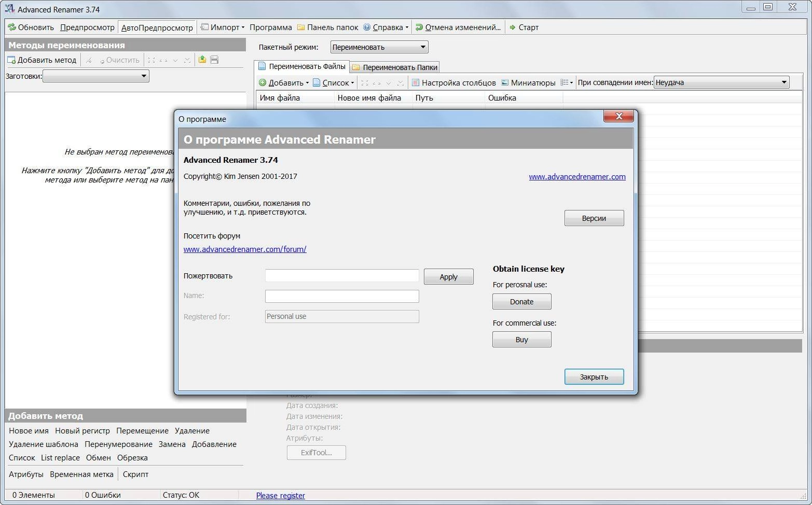Switch to the Переименовать Папки tab
The image size is (812, 505).
[x=395, y=67]
